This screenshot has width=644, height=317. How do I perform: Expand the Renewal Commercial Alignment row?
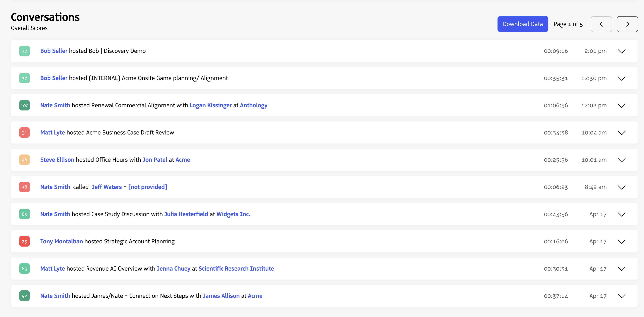click(x=621, y=105)
